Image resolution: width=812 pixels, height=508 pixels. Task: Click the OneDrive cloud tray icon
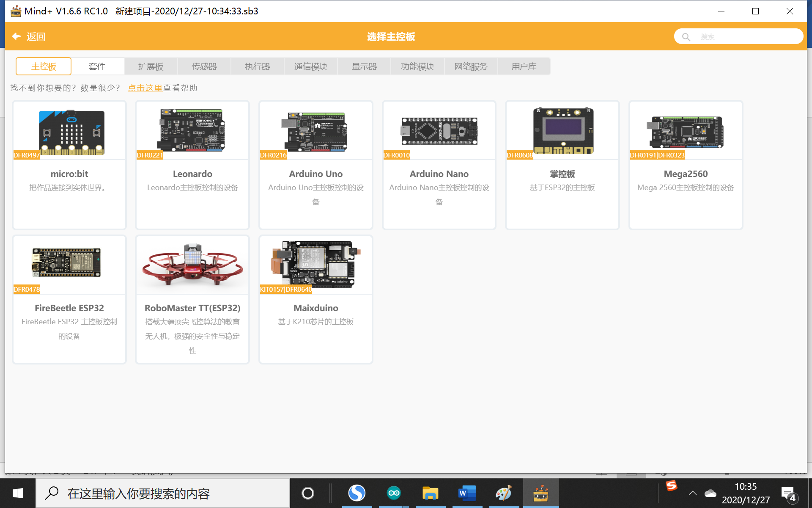(x=710, y=493)
